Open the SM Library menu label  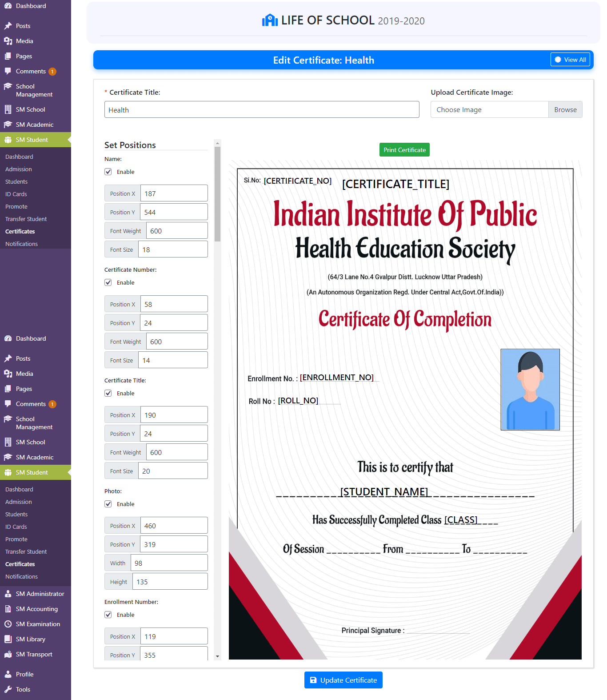click(31, 639)
